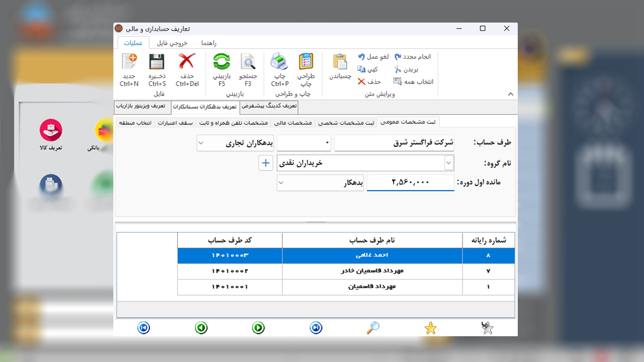Click the printer (چاپ Ctrl+P) icon
The height and width of the screenshot is (362, 644).
279,62
